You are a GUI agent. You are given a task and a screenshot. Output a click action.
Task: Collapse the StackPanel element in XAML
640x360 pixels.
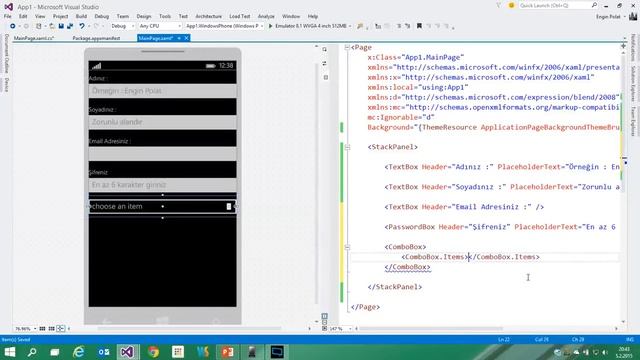tap(347, 147)
